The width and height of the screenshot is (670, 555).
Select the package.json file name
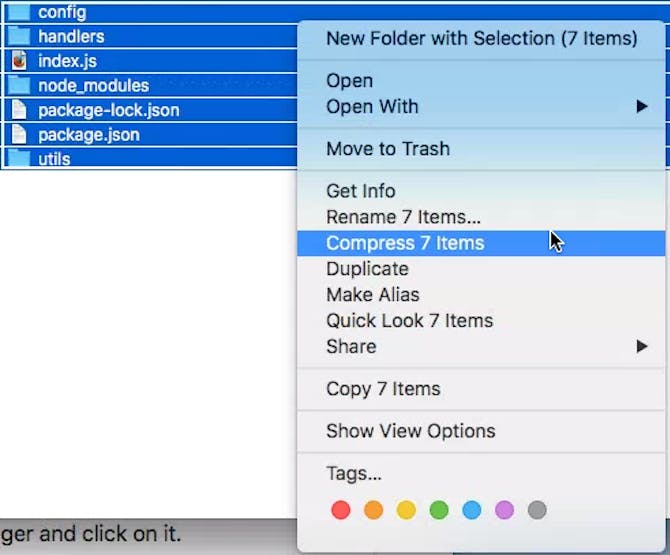(89, 135)
